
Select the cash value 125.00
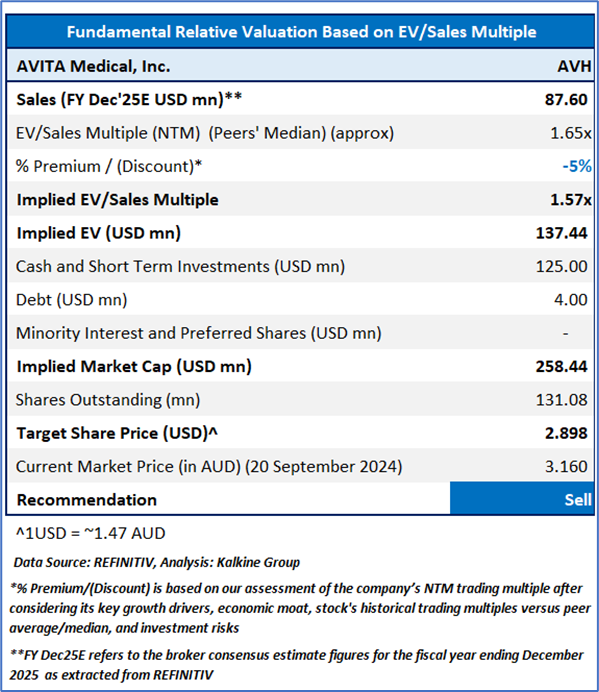point(561,267)
